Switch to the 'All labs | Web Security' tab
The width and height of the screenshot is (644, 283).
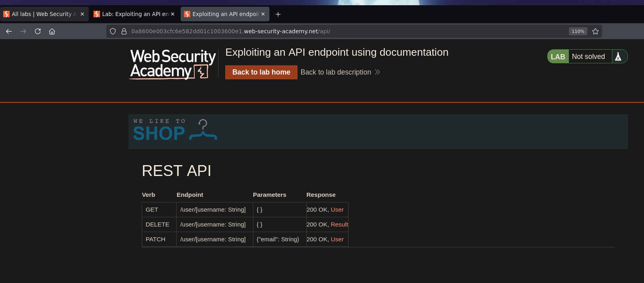[44, 14]
